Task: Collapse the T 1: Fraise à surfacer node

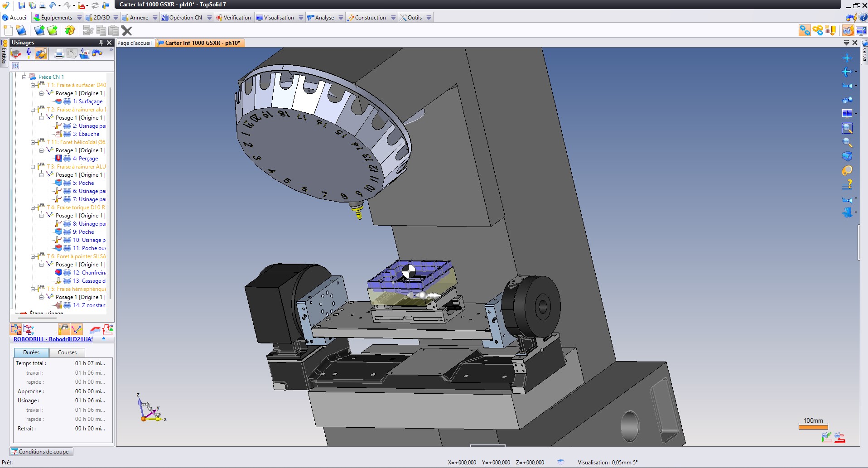Action: [x=33, y=85]
